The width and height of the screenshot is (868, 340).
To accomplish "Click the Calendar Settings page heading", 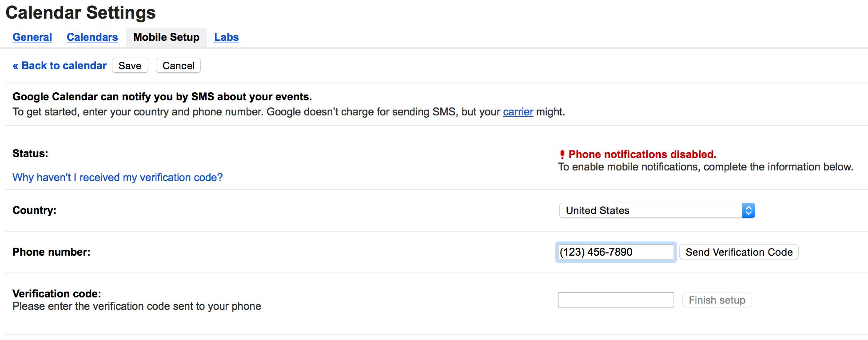I will pyautogui.click(x=80, y=12).
